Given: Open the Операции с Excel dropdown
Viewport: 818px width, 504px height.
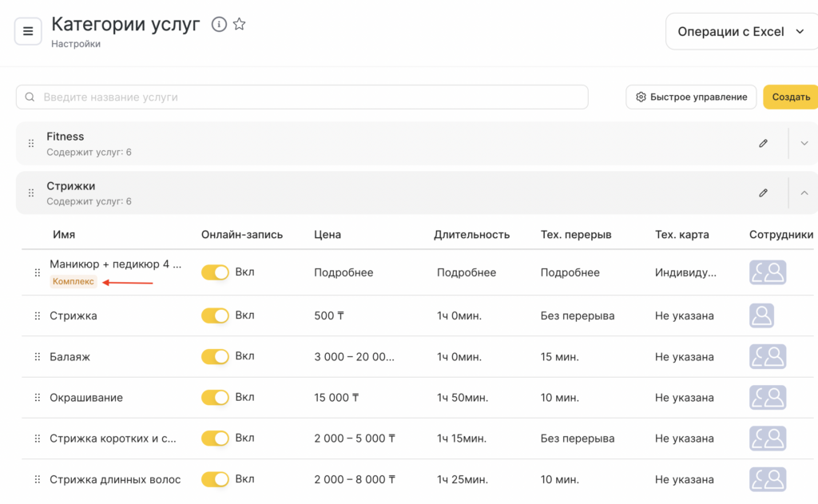Looking at the screenshot, I should 741,32.
